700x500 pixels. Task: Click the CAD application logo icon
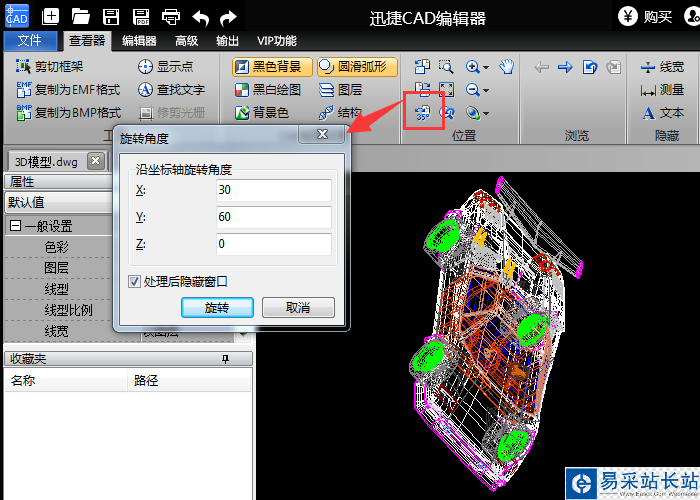click(17, 16)
